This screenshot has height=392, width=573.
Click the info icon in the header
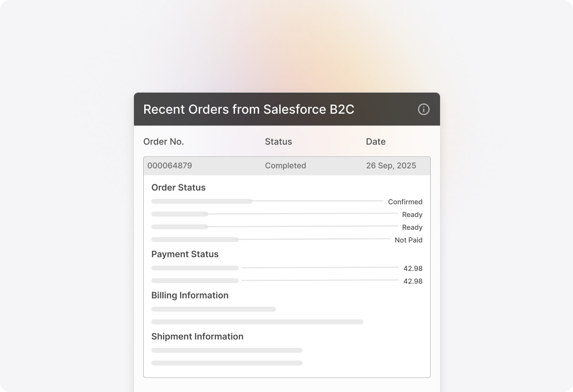click(x=424, y=109)
